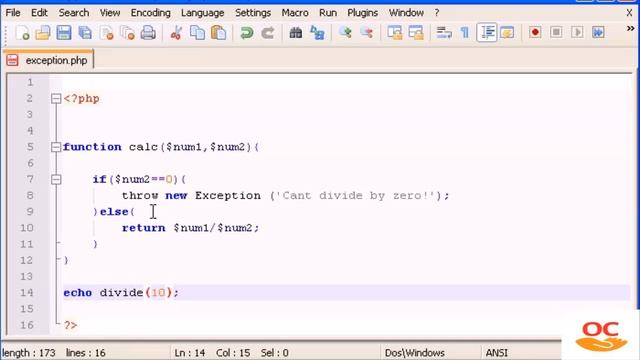The width and height of the screenshot is (640, 360).
Task: Click the user defined language icon
Action: (507, 33)
